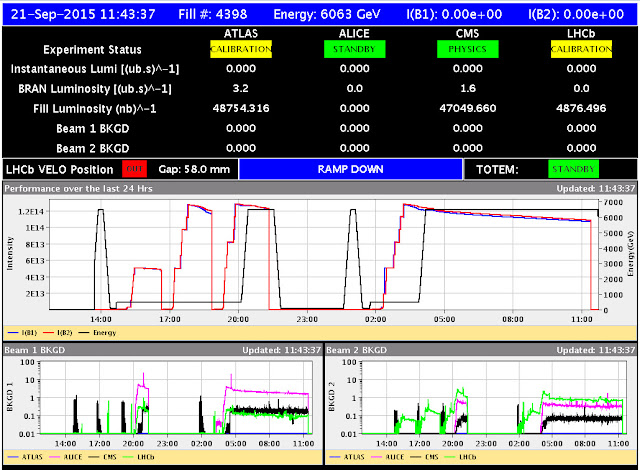640x470 pixels.
Task: Click LHCb legend entry in Beam 1 BKGD chart
Action: point(138,457)
